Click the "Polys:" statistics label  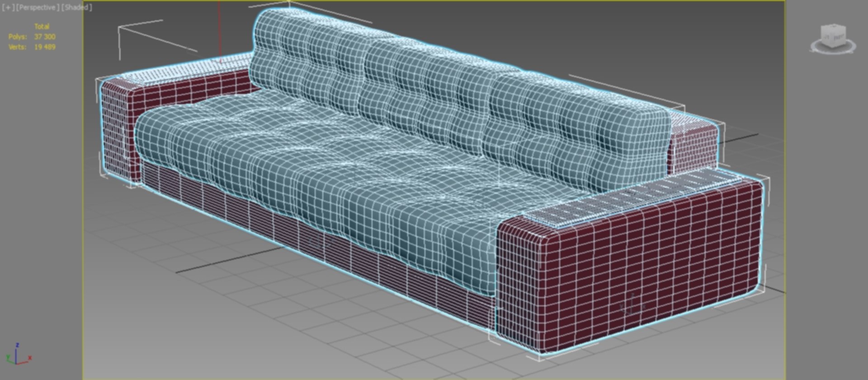(18, 37)
